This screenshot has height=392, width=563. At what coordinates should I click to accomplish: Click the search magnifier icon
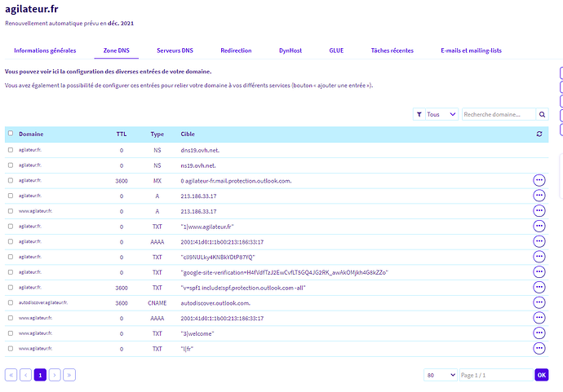pos(542,114)
